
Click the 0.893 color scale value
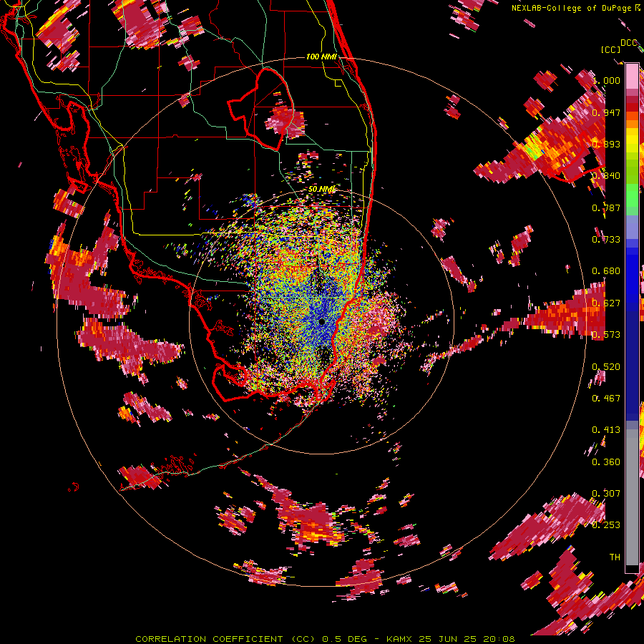(606, 144)
